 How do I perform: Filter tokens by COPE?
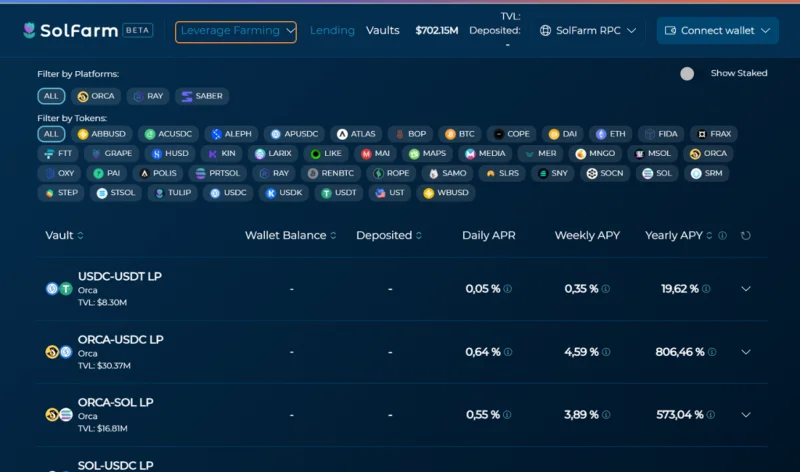(512, 134)
